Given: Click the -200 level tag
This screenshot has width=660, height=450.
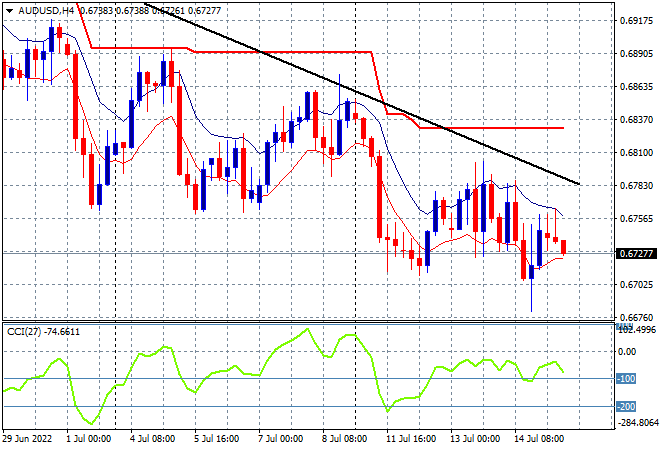Looking at the screenshot, I should pyautogui.click(x=626, y=407).
